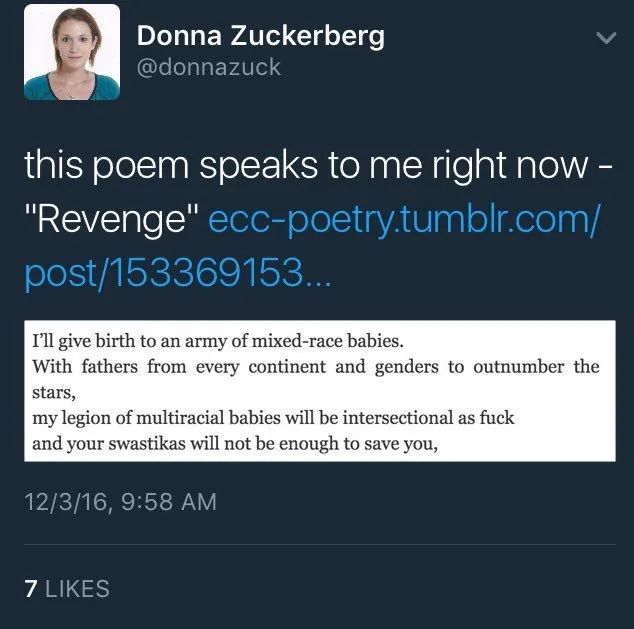Open the ecc-poetry.tumblr.com link
Viewport: 634px width, 629px height.
point(403,218)
